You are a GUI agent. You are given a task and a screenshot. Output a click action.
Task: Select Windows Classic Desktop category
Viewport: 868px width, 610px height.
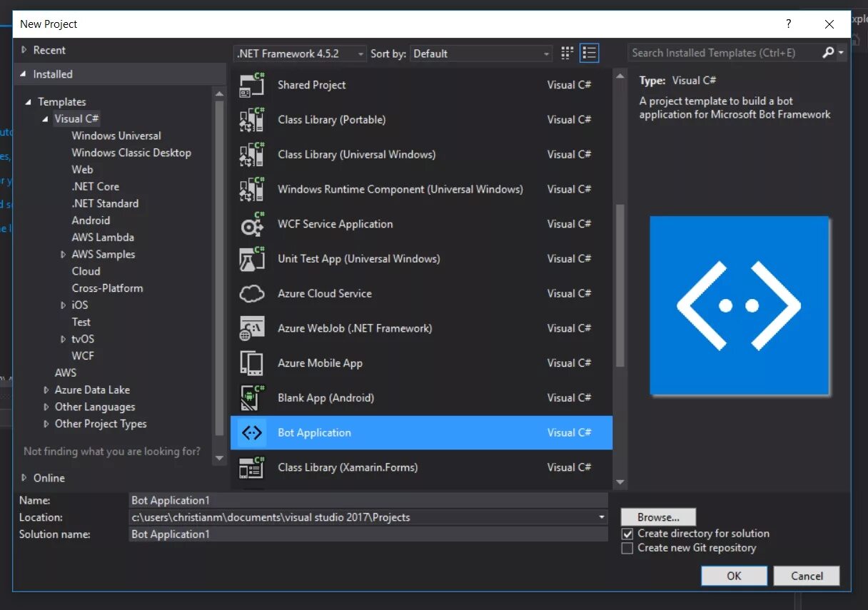pyautogui.click(x=131, y=153)
